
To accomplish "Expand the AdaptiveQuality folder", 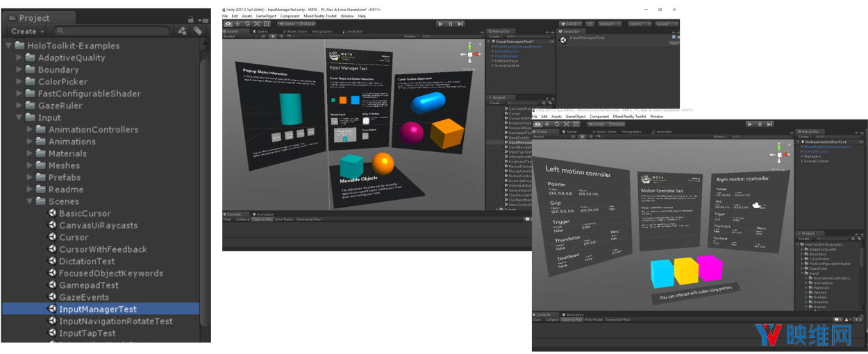I will (x=19, y=58).
